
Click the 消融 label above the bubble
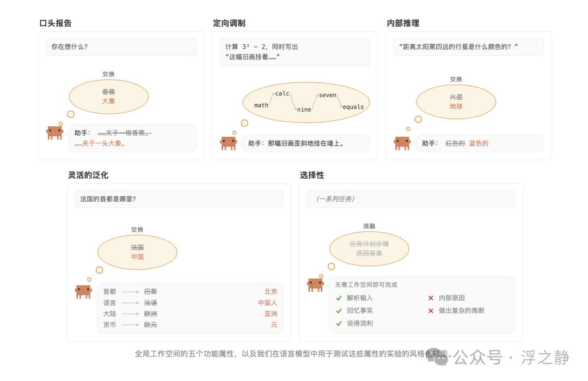pyautogui.click(x=369, y=226)
